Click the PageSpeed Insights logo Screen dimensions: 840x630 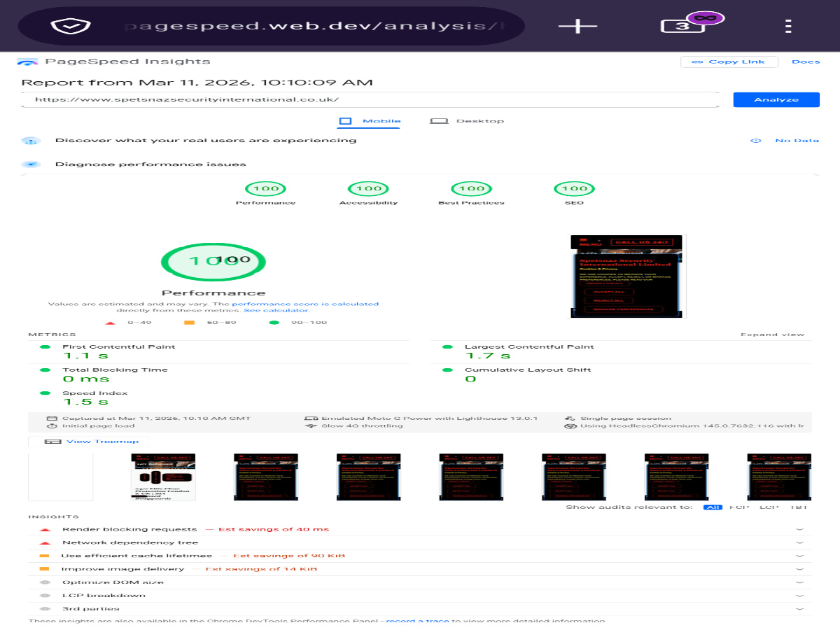point(28,62)
